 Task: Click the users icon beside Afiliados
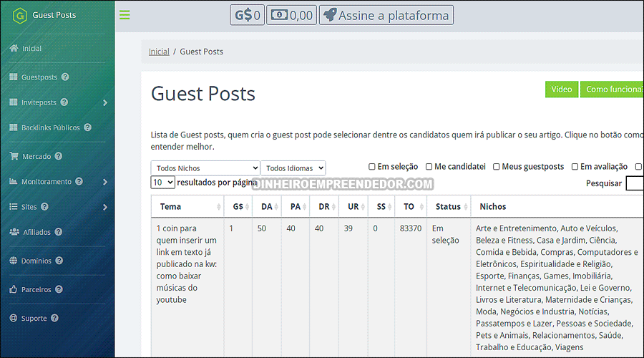tap(14, 232)
